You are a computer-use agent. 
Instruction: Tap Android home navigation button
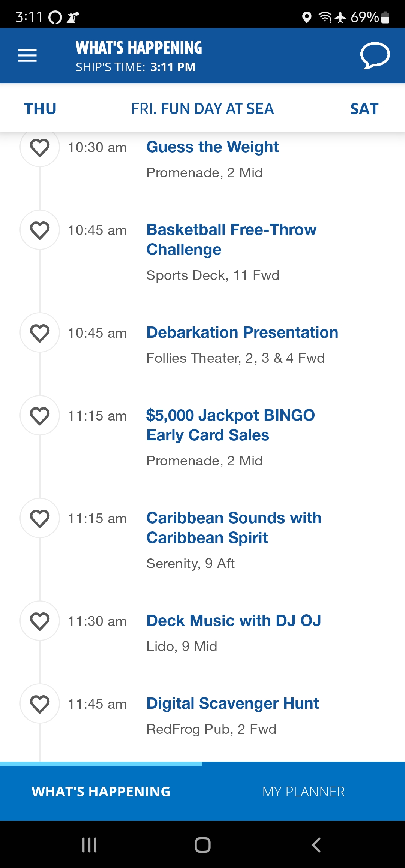point(202,845)
